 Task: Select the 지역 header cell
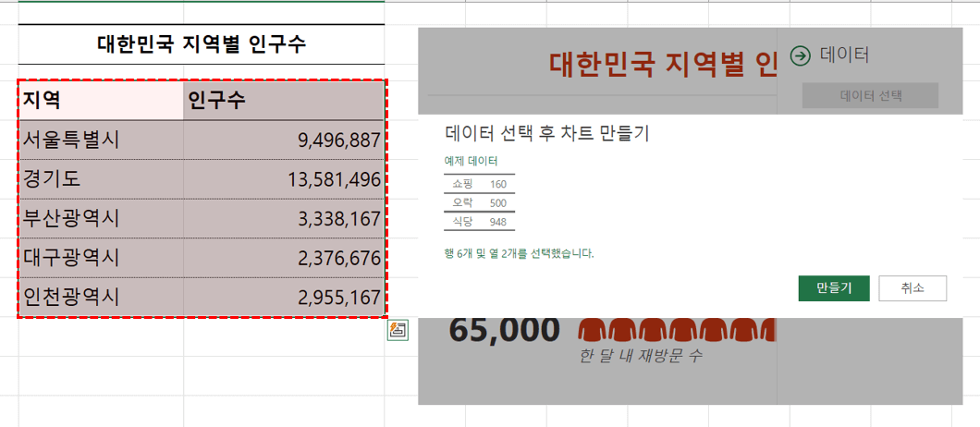pyautogui.click(x=102, y=100)
